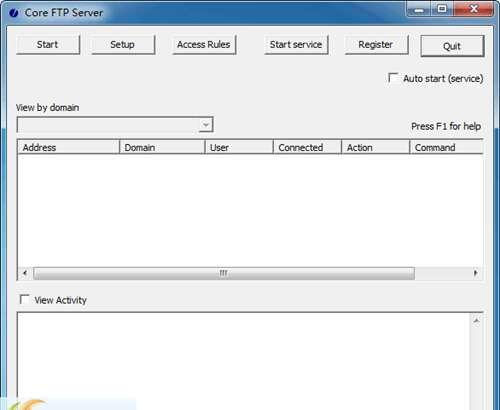Open Access Rules
The height and width of the screenshot is (410, 500).
pos(204,45)
